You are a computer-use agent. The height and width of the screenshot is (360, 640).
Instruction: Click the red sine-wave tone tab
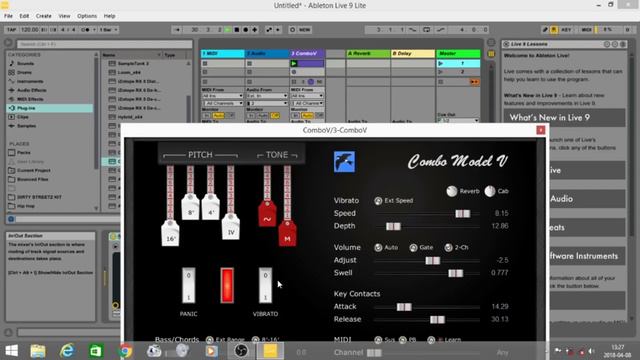pyautogui.click(x=267, y=213)
